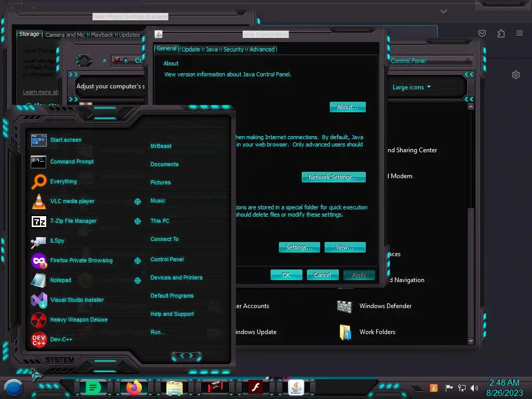Image resolution: width=532 pixels, height=399 pixels.
Task: Click Action Center flag tray icon
Action: 449,388
